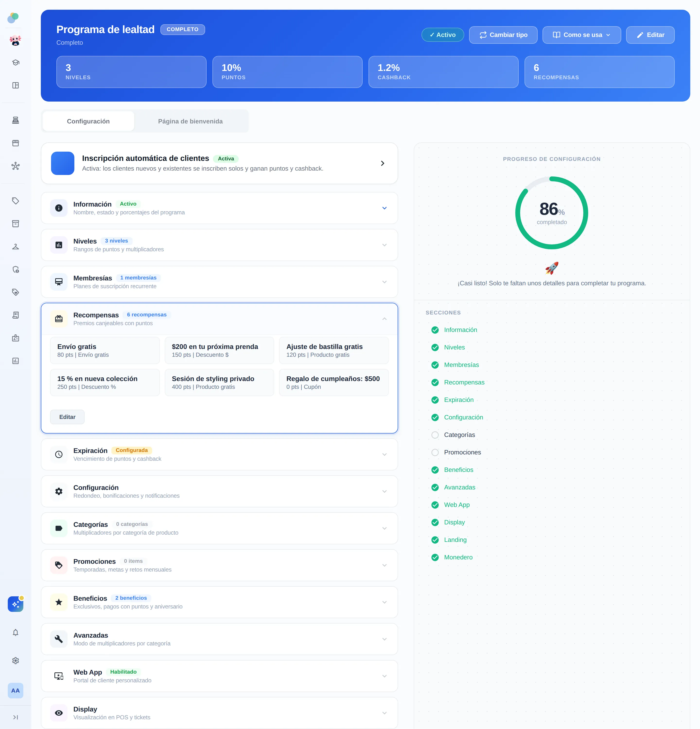Open the cash register sidebar icon
Image resolution: width=700 pixels, height=729 pixels.
(x=15, y=120)
